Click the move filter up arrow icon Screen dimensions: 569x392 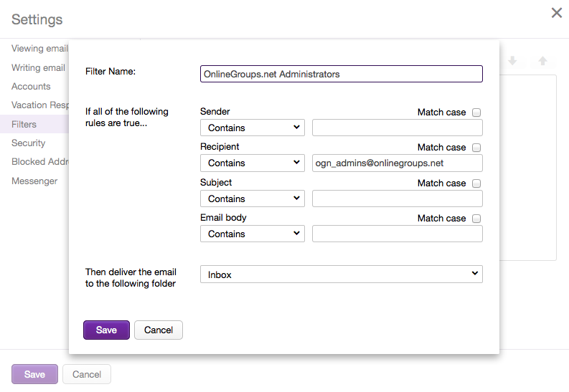click(x=542, y=62)
